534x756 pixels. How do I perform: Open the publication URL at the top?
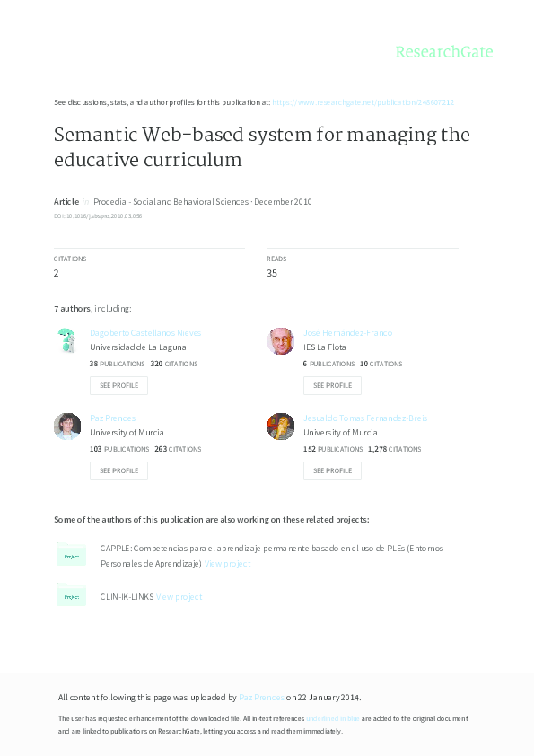click(366, 102)
